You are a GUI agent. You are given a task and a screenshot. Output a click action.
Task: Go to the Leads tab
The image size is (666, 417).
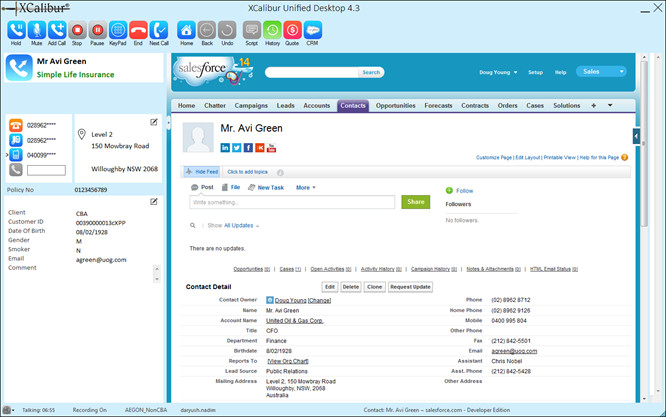285,105
